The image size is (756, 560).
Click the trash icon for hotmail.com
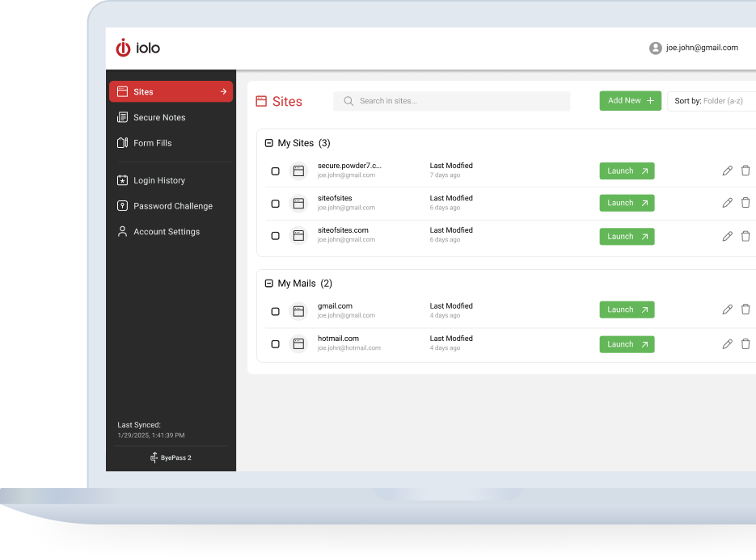point(745,344)
